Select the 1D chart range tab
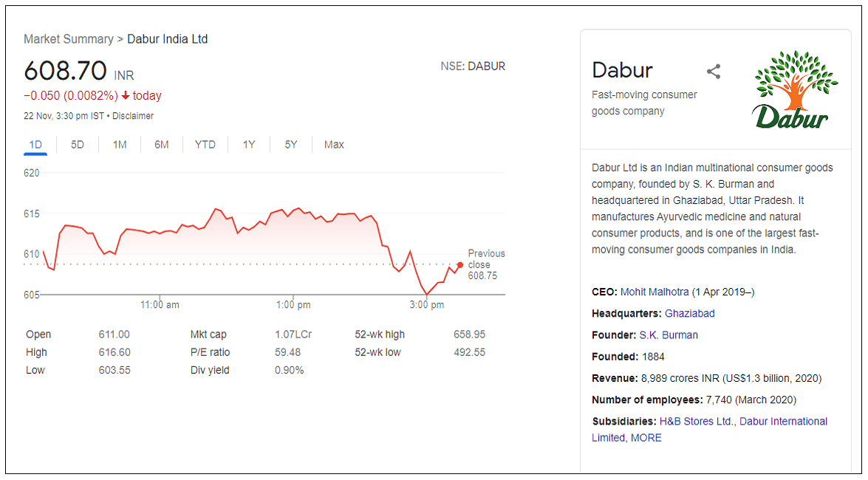 35,145
